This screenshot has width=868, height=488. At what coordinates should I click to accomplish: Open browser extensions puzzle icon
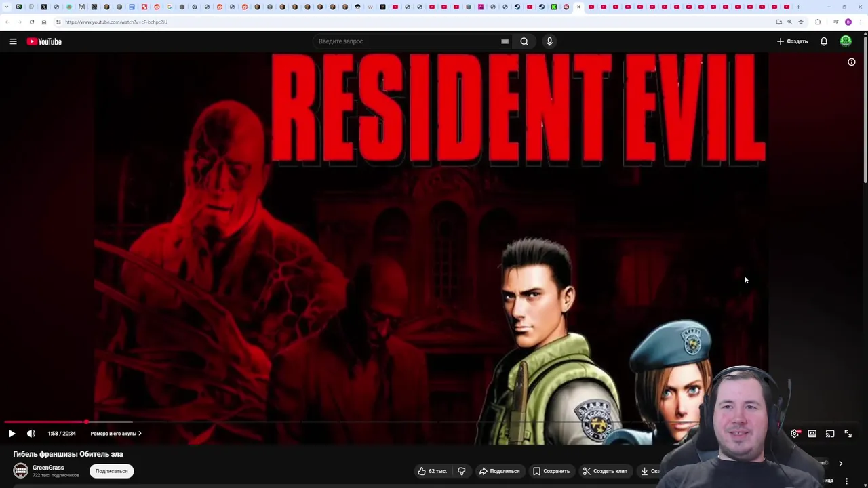tap(818, 22)
